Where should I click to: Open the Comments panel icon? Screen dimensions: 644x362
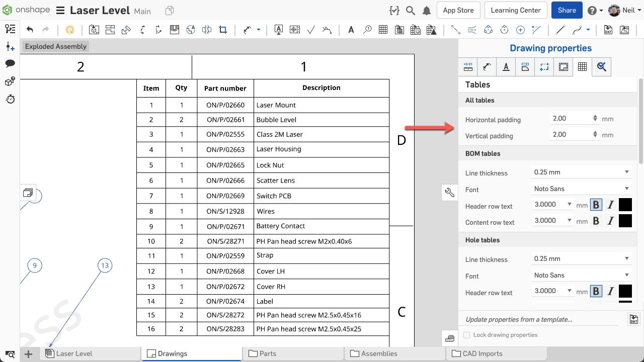10,64
